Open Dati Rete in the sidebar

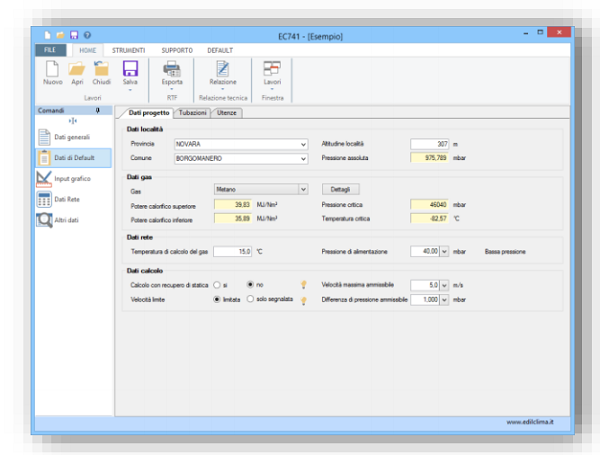point(45,199)
